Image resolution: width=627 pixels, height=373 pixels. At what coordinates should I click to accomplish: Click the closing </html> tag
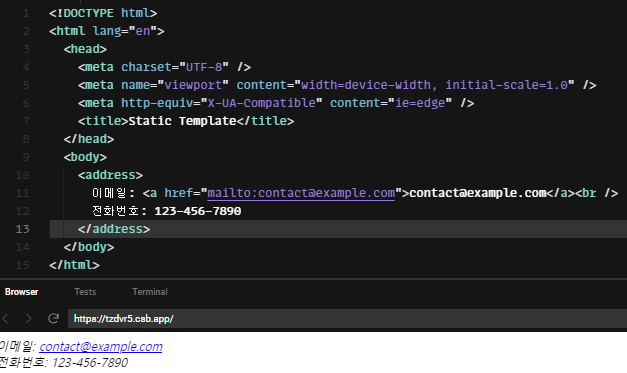click(x=74, y=265)
